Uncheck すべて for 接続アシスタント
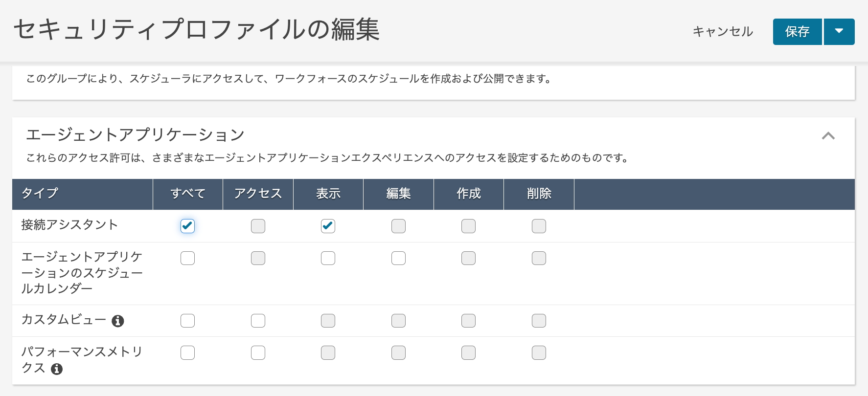 click(187, 226)
